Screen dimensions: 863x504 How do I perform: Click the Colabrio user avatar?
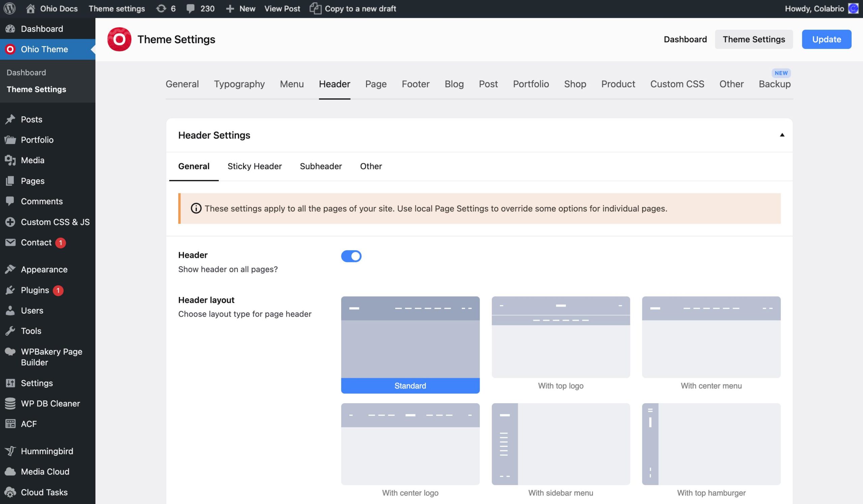pyautogui.click(x=854, y=8)
